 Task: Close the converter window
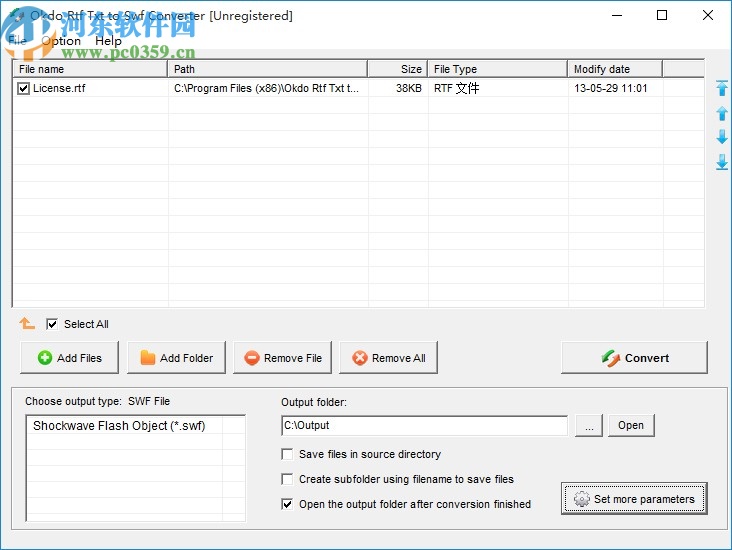coord(707,15)
